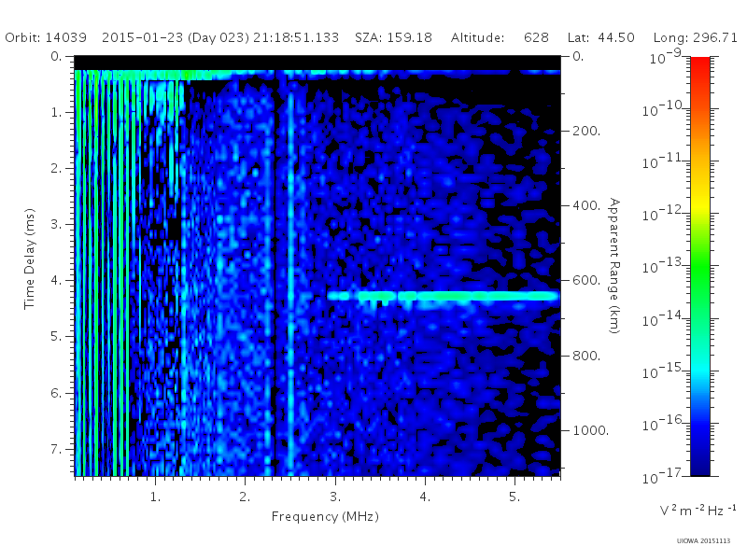Click the time delay tick label '7.'
747x560 pixels.
click(x=56, y=449)
